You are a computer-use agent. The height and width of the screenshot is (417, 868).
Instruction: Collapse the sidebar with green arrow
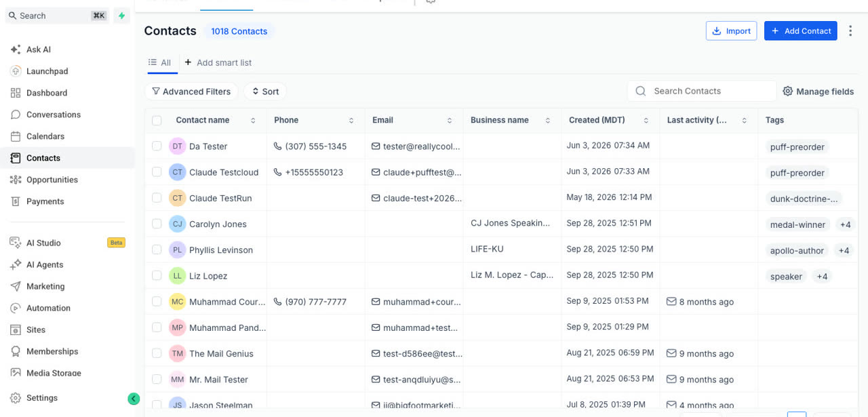coord(134,399)
